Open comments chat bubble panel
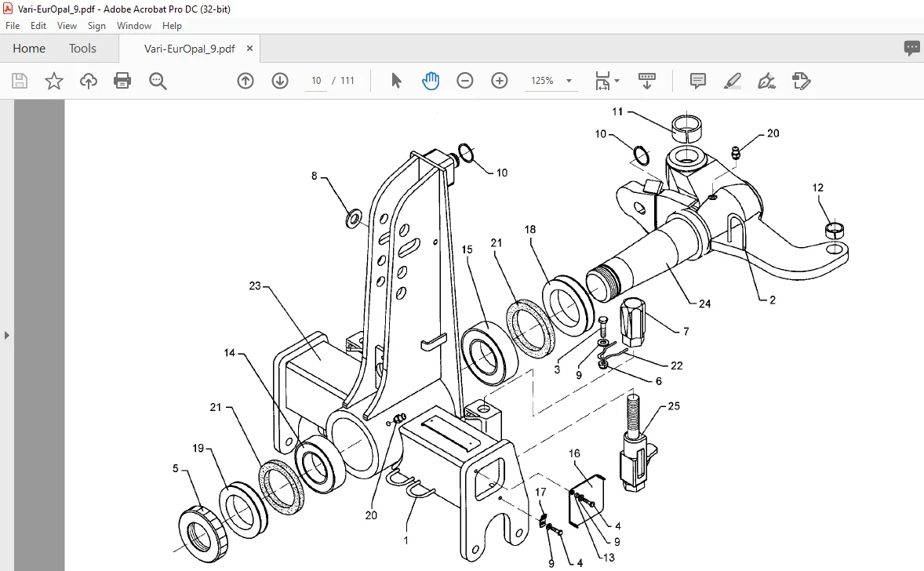The width and height of the screenshot is (924, 571). click(x=911, y=49)
